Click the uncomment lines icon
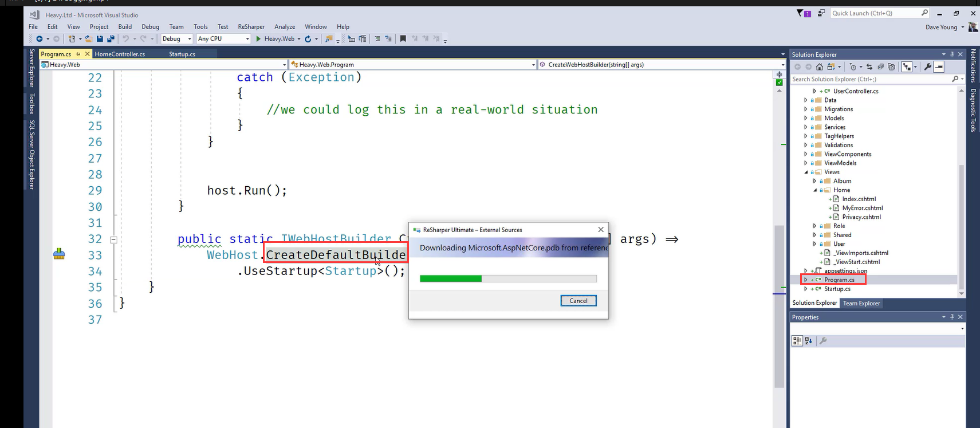980x428 pixels. point(388,39)
